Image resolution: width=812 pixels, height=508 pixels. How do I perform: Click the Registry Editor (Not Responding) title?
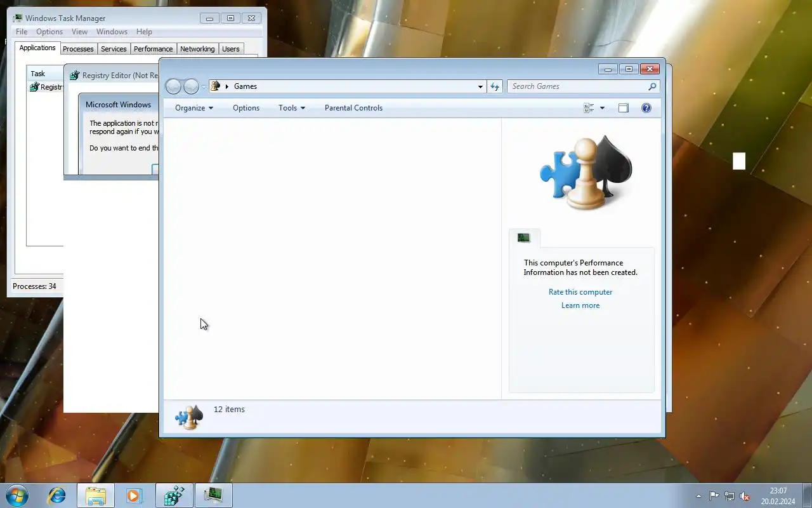pos(121,76)
